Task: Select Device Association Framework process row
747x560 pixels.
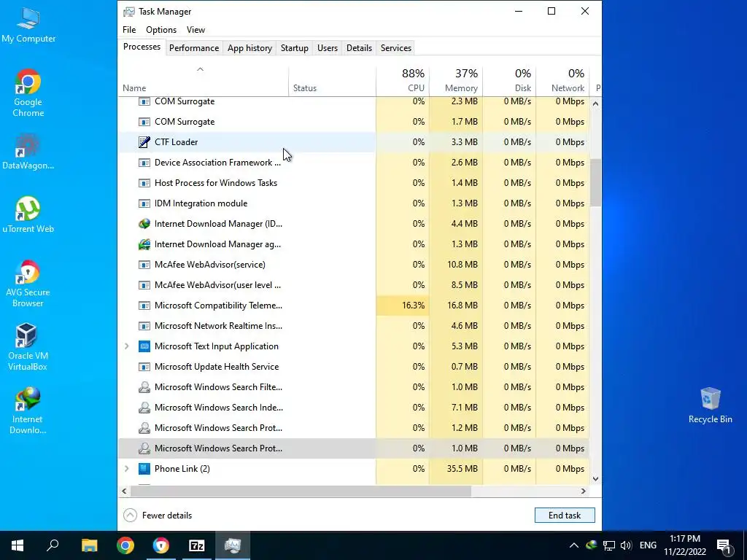Action: [354, 163]
